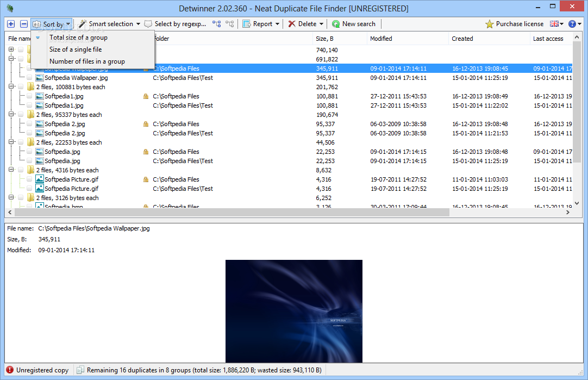The height and width of the screenshot is (380, 588).
Task: Sort by the Created column header
Action: tap(489, 39)
